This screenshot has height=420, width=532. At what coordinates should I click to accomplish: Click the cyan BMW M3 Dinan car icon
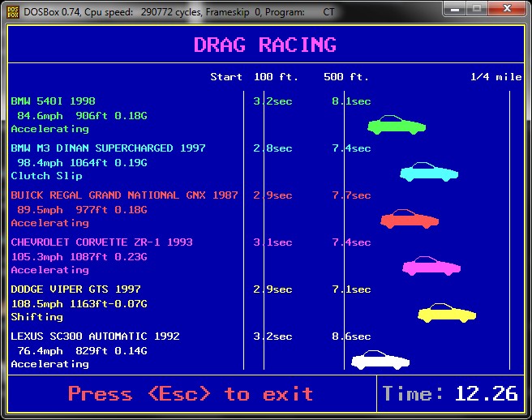(x=429, y=172)
